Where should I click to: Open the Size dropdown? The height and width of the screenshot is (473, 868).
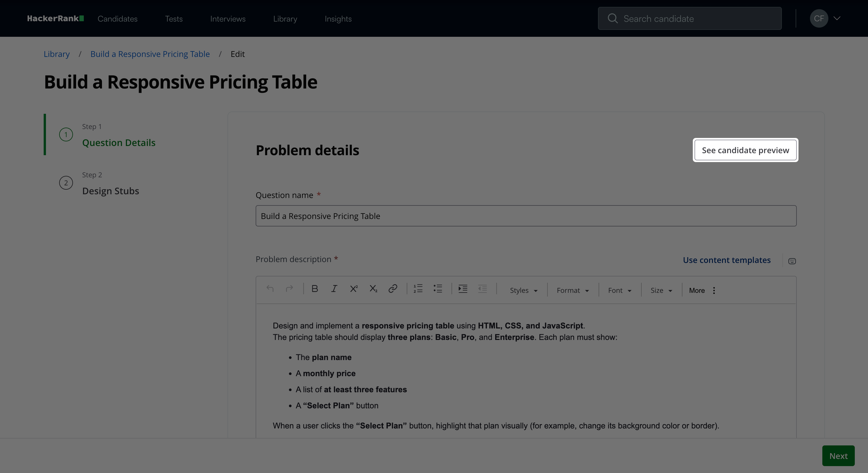661,291
